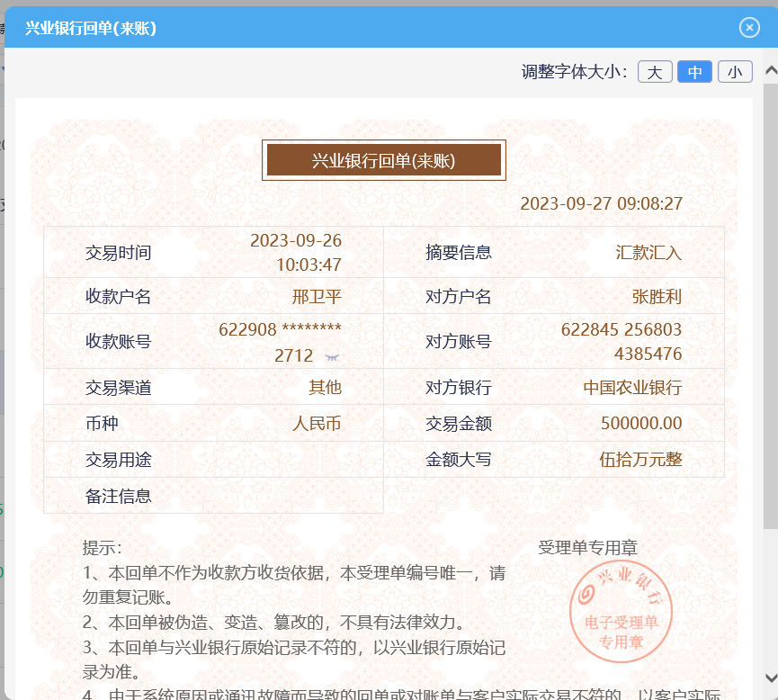Set font size to 大
Image resolution: width=778 pixels, height=700 pixels.
coord(655,72)
